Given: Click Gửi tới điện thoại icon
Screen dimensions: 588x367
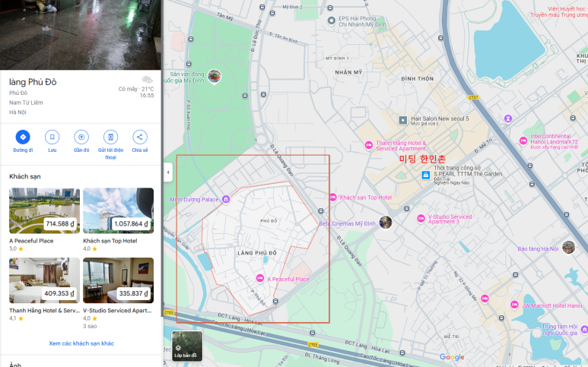Looking at the screenshot, I should coord(111,138).
